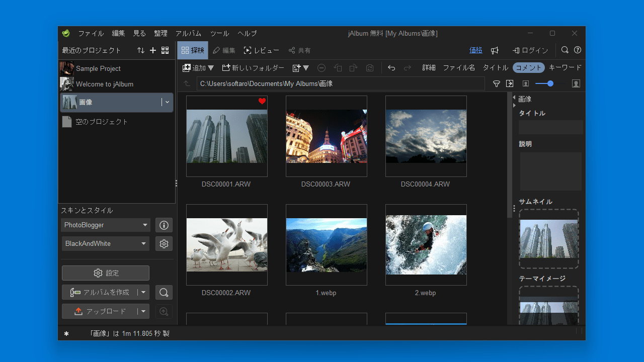Click the exclude (minus circle) icon
The image size is (644, 362).
[321, 68]
